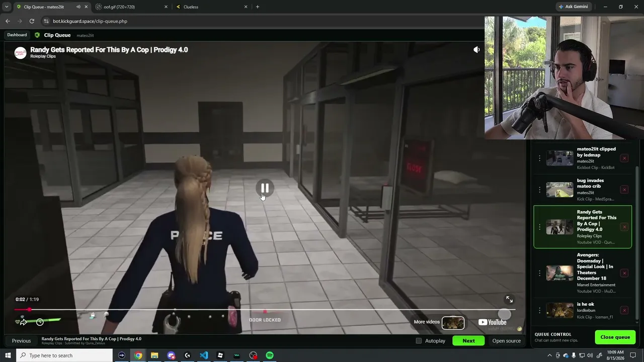Go back in browser history
This screenshot has height=362, width=644.
(8, 21)
